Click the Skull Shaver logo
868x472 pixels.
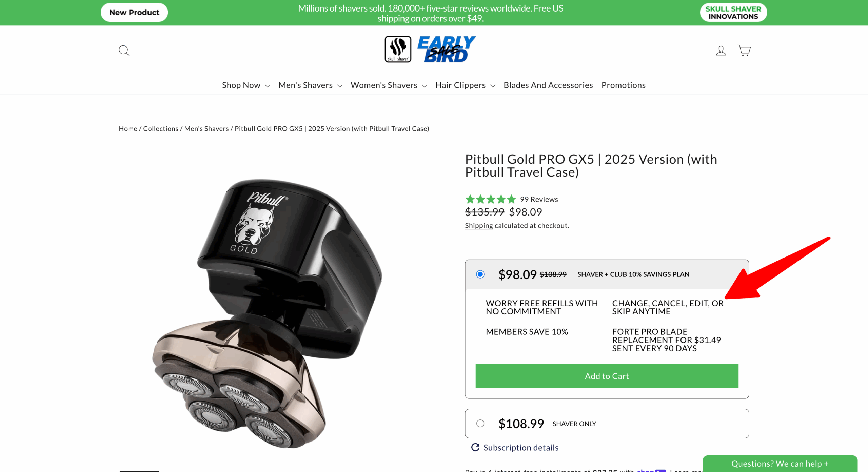click(x=398, y=49)
